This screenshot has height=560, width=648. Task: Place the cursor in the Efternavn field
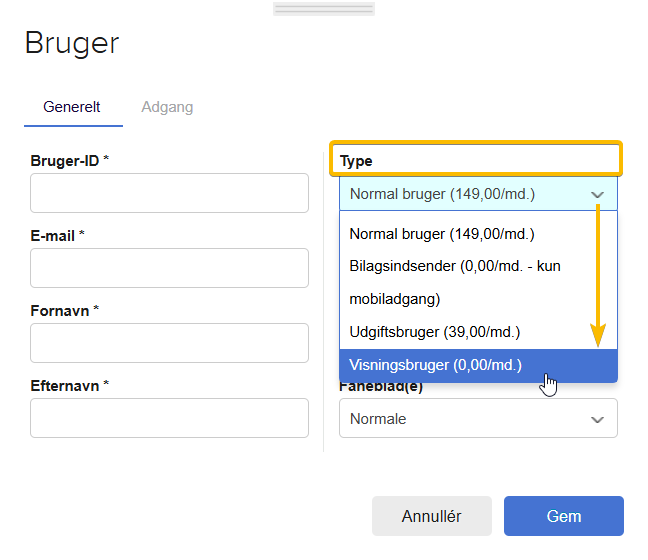pos(169,418)
